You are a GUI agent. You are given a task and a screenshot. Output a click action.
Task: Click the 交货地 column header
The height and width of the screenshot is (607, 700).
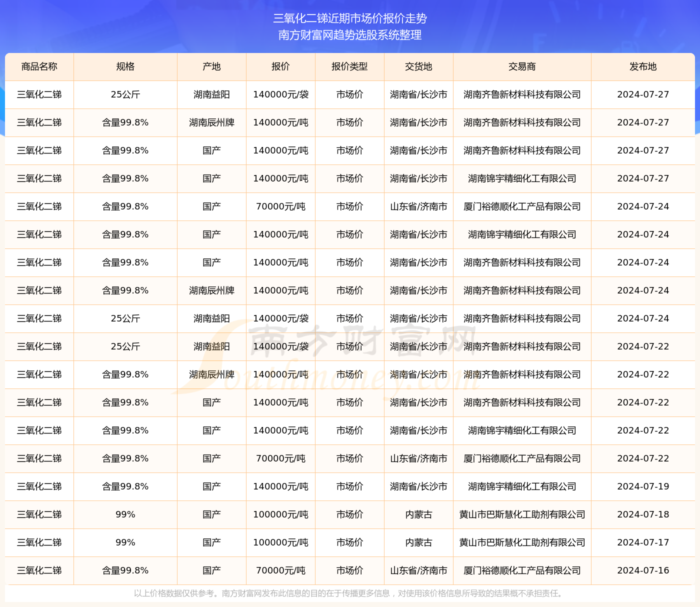[418, 66]
